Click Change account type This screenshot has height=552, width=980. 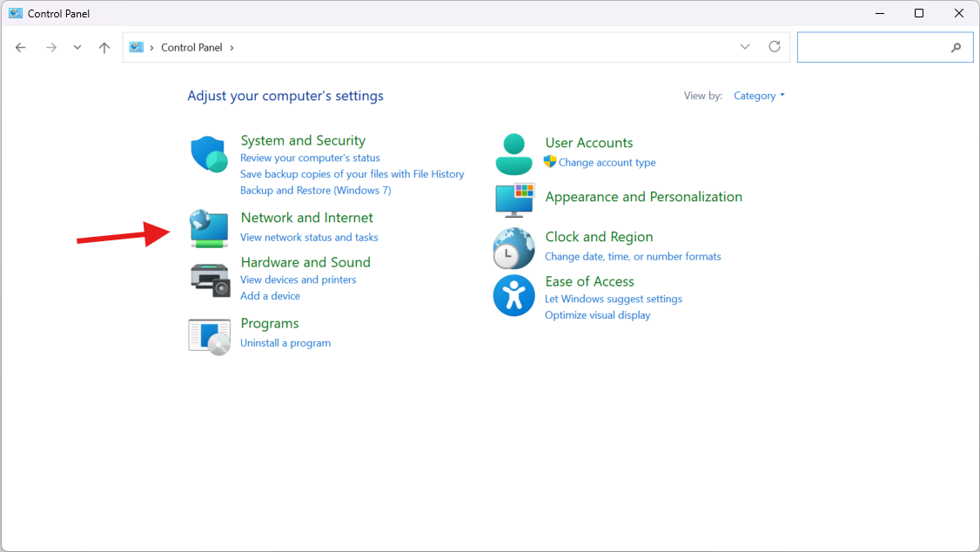coord(607,162)
